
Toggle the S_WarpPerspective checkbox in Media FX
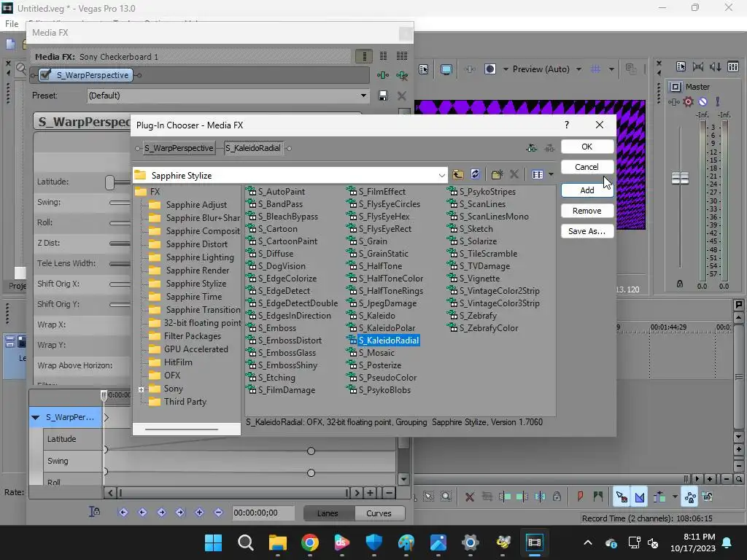click(46, 75)
